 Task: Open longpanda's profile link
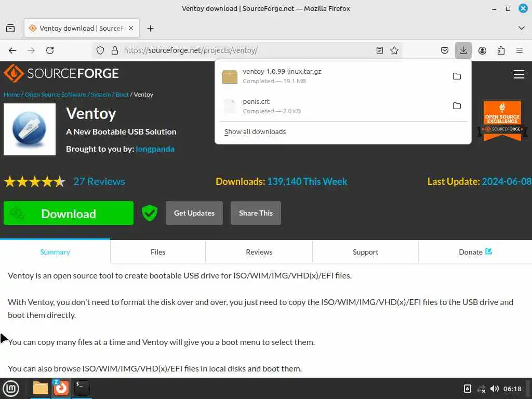155,149
